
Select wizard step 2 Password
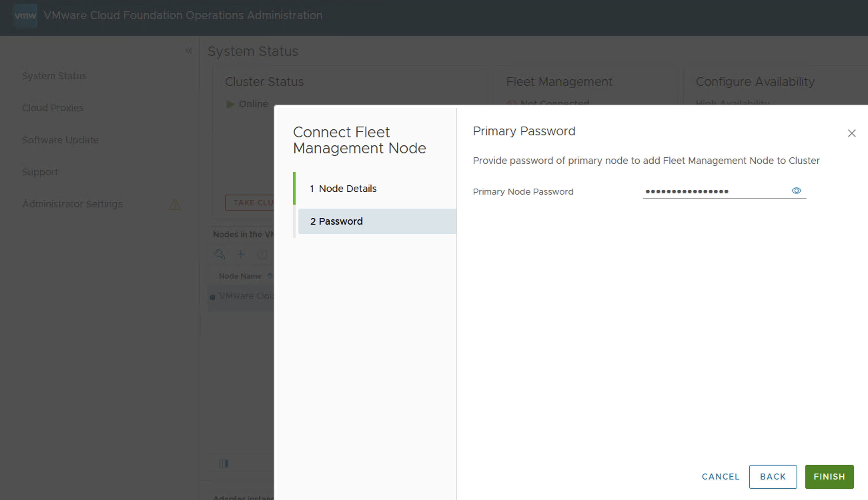click(341, 221)
